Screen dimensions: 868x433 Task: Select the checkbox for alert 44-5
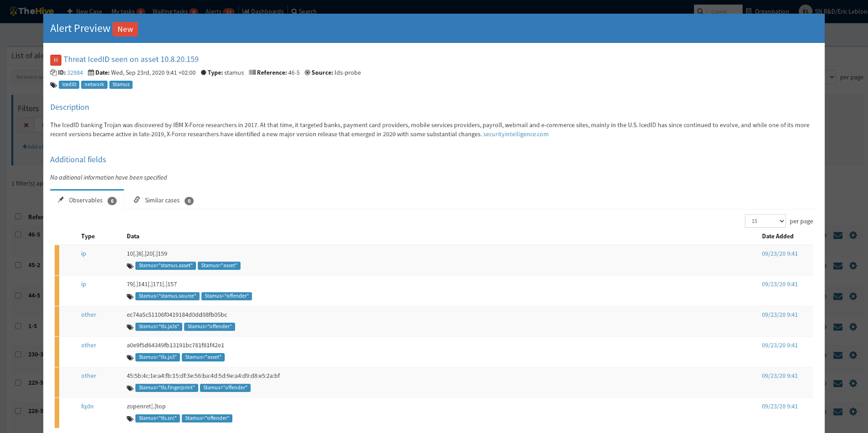[18, 296]
